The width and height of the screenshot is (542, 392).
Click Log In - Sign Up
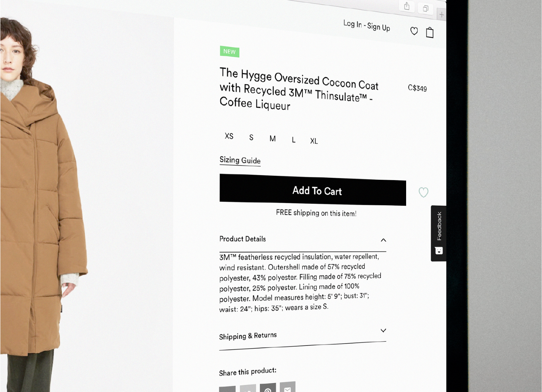367,26
